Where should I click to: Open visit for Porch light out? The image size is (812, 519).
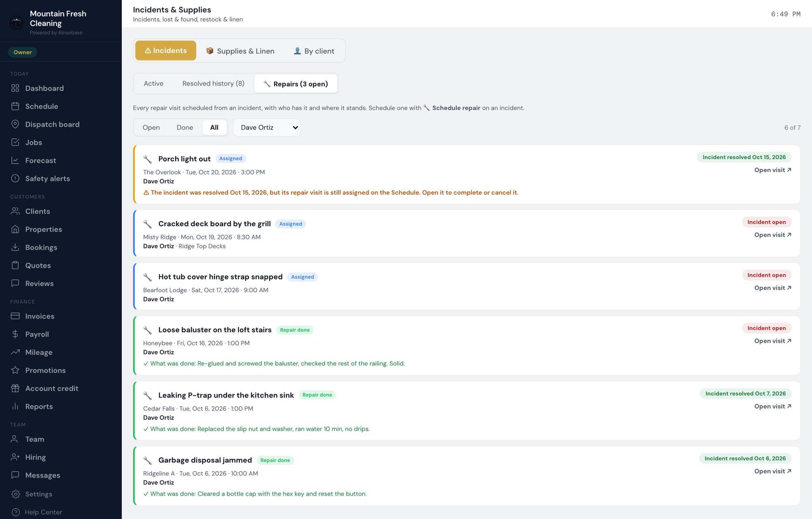point(773,170)
